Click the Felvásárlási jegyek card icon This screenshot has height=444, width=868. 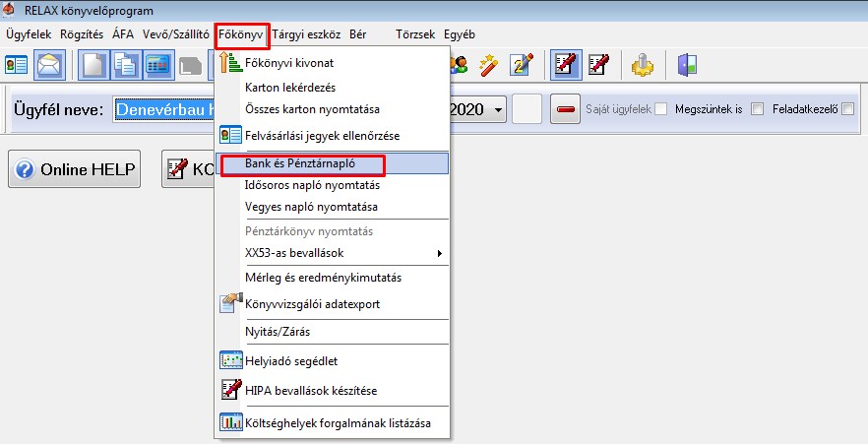click(x=231, y=135)
